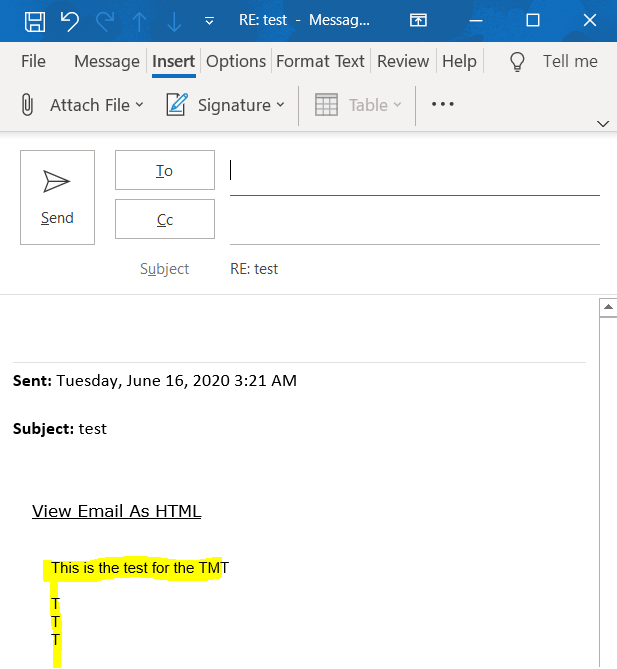617x669 pixels.
Task: Switch to the Format Text tab
Action: (320, 62)
